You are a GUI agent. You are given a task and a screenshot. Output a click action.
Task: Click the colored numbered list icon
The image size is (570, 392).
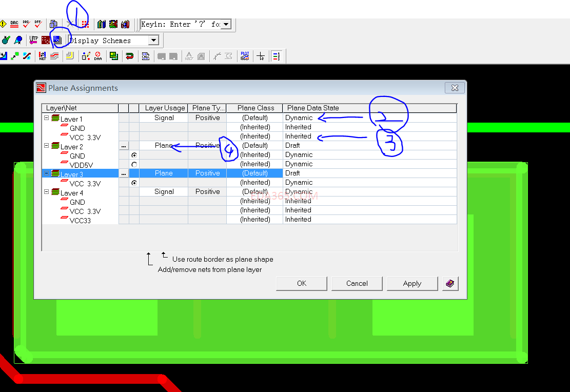coord(276,56)
